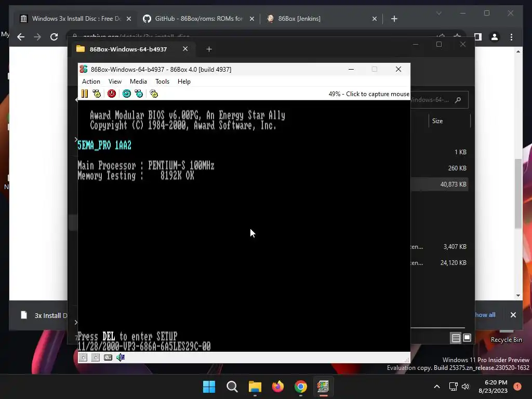The height and width of the screenshot is (399, 532).
Task: Click the hard disk status bar icon
Action: pyautogui.click(x=108, y=357)
